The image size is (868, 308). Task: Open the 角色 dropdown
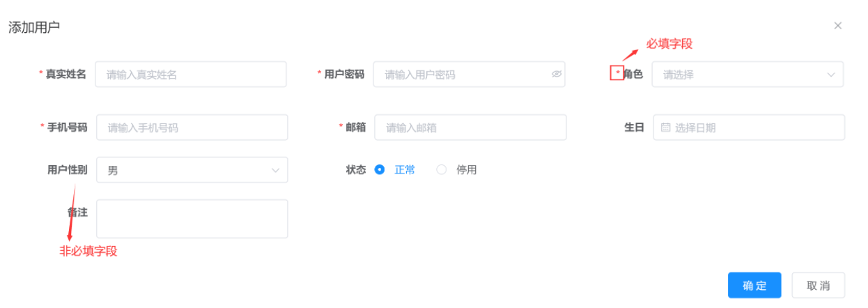tap(738, 75)
